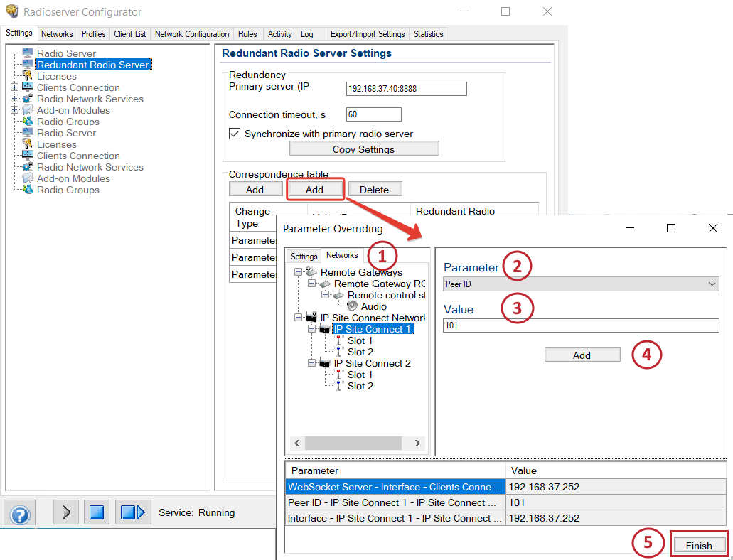Click Add button in Parameter Overriding
Image resolution: width=733 pixels, height=560 pixels.
click(582, 355)
